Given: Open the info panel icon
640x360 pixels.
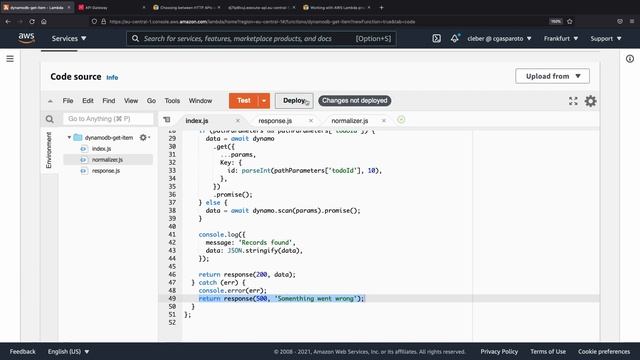Looking at the screenshot, I should coord(630,59).
